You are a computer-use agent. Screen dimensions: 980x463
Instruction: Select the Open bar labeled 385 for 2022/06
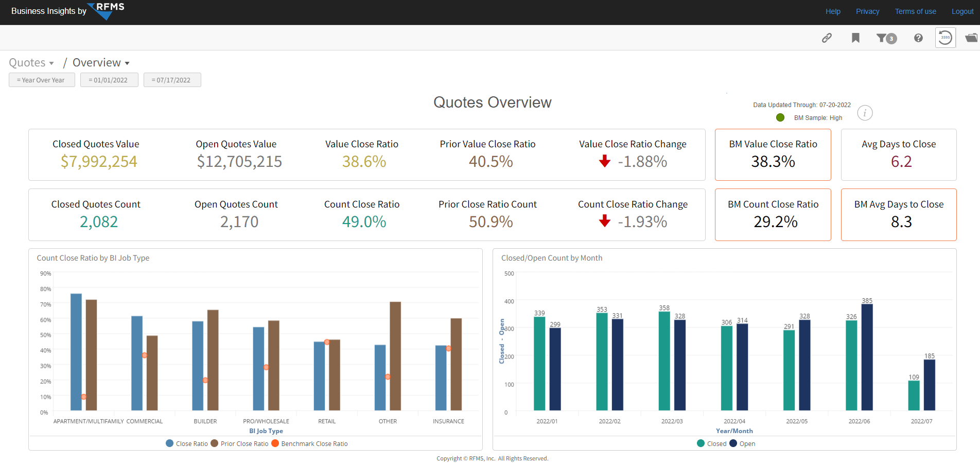pos(867,357)
